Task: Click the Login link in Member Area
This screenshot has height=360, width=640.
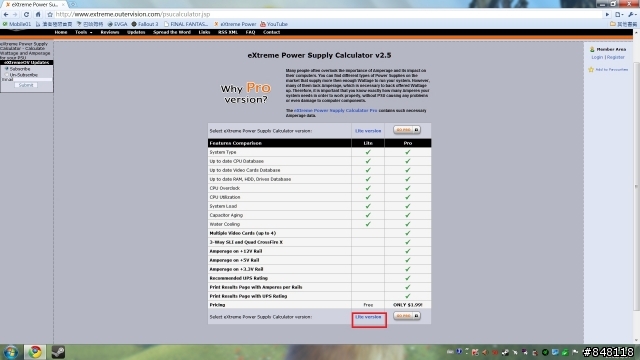Action: (597, 57)
